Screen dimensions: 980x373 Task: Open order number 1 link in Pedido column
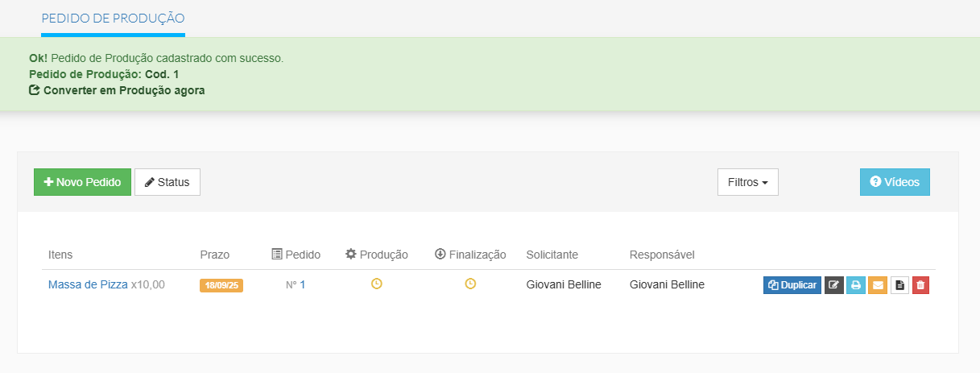pos(303,284)
